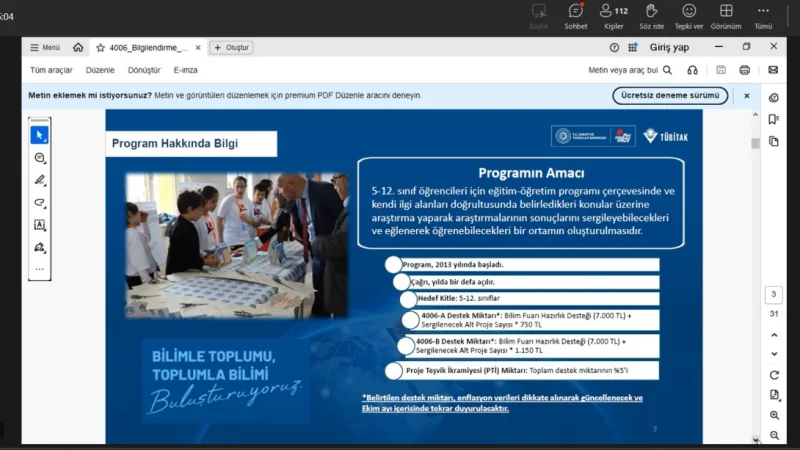The image size is (800, 450).
Task: Open Tepki ver reactions
Action: click(x=689, y=16)
